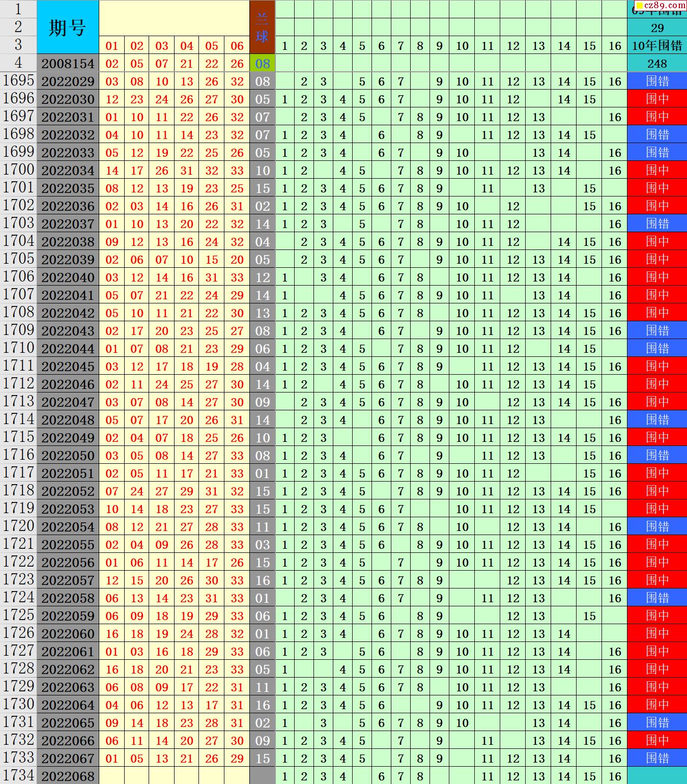The height and width of the screenshot is (784, 687).
Task: Select the 期号 header cell
Action: (x=68, y=27)
